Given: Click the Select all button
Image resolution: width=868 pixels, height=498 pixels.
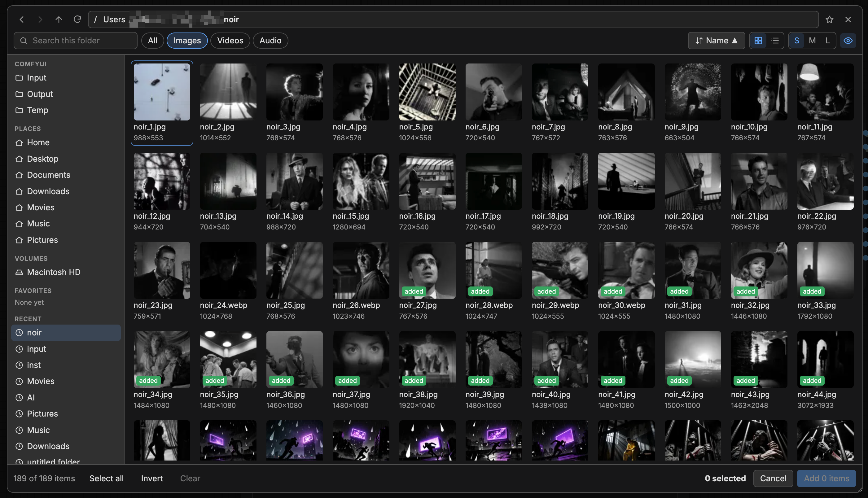Looking at the screenshot, I should coord(106,478).
